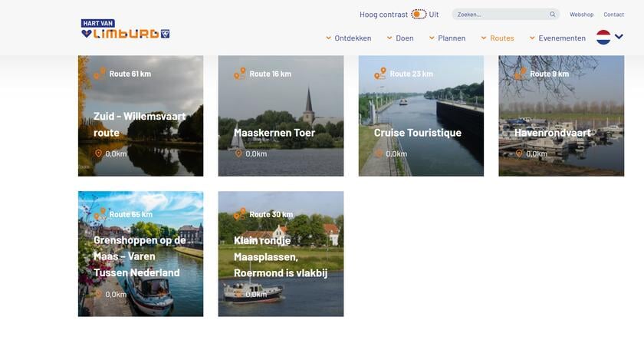Click the search magnifier icon
644x363 pixels.
552,15
